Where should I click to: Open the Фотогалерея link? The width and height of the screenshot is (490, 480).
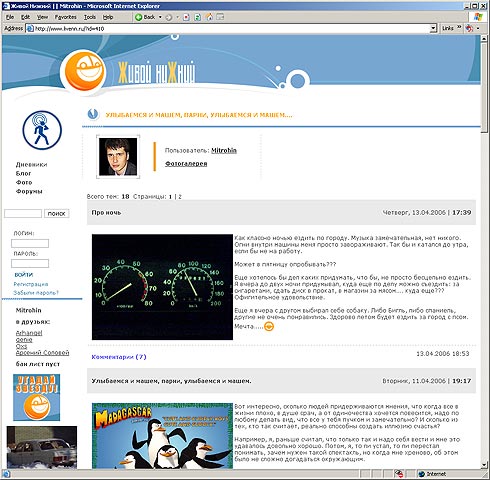[186, 164]
